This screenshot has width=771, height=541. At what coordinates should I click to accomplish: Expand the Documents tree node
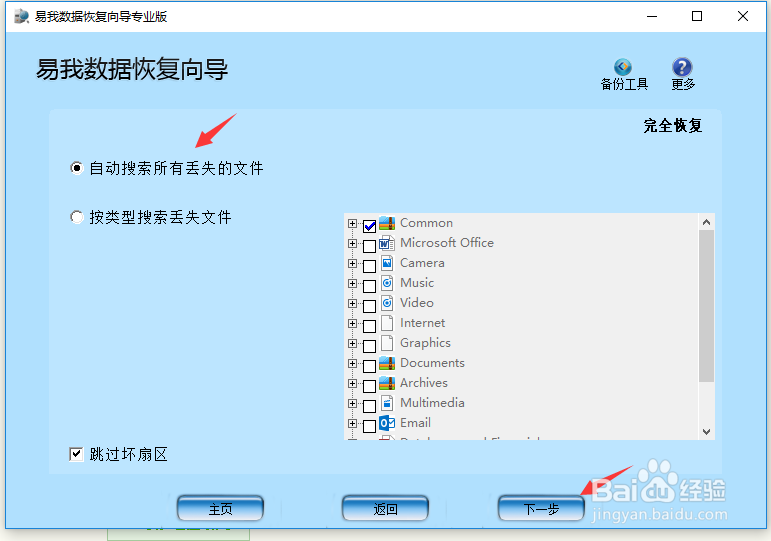point(352,363)
